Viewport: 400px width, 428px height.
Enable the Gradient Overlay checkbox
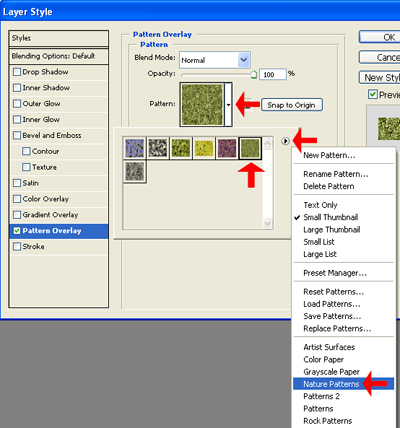click(17, 215)
